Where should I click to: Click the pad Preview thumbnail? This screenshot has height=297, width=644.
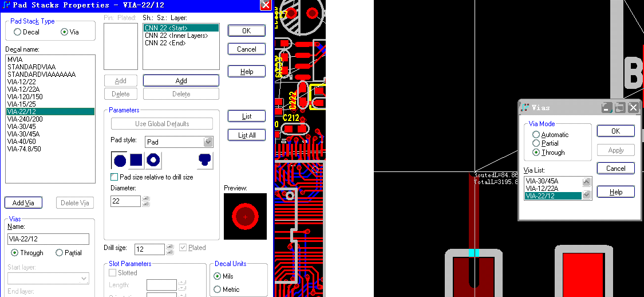[245, 216]
